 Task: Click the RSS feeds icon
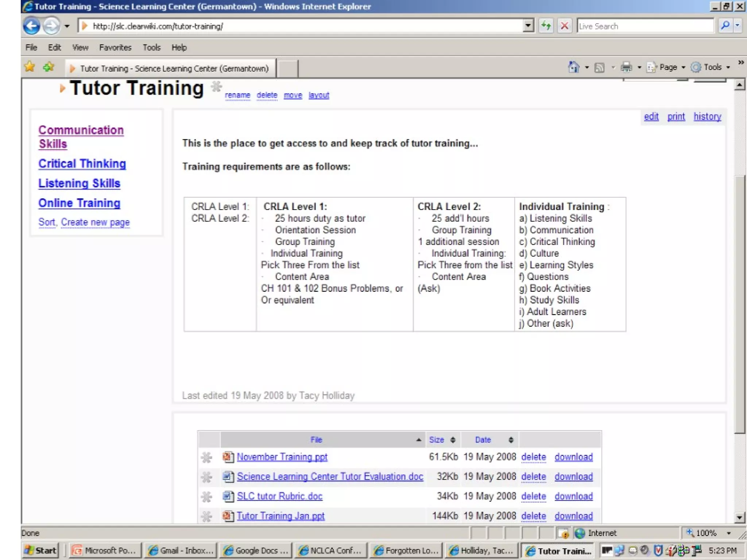click(x=599, y=67)
